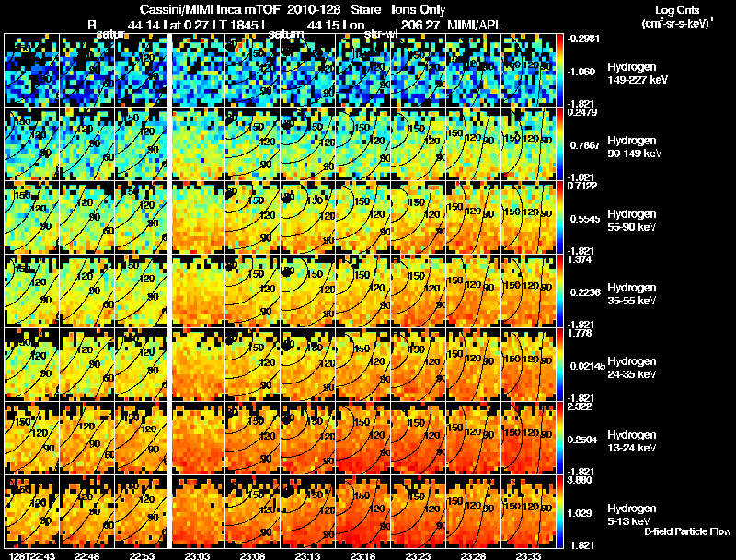
Task: Open the 23:28 panel in the 90-149 keV row
Action: coord(473,144)
